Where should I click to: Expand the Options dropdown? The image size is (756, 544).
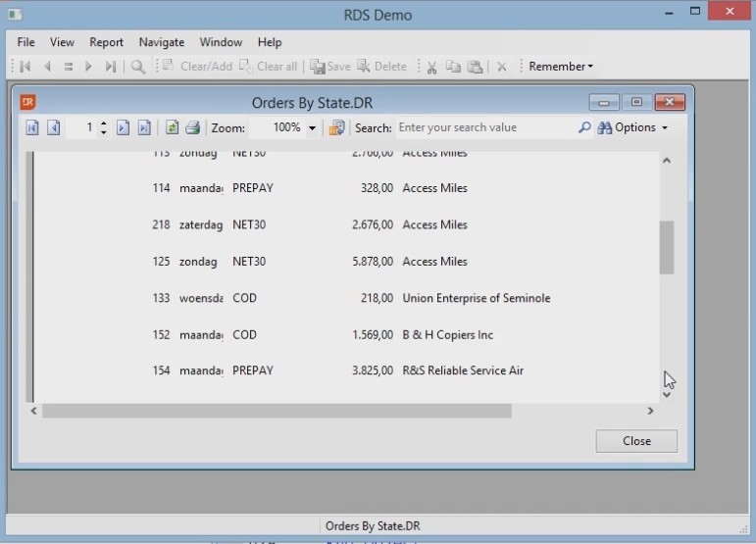(633, 127)
